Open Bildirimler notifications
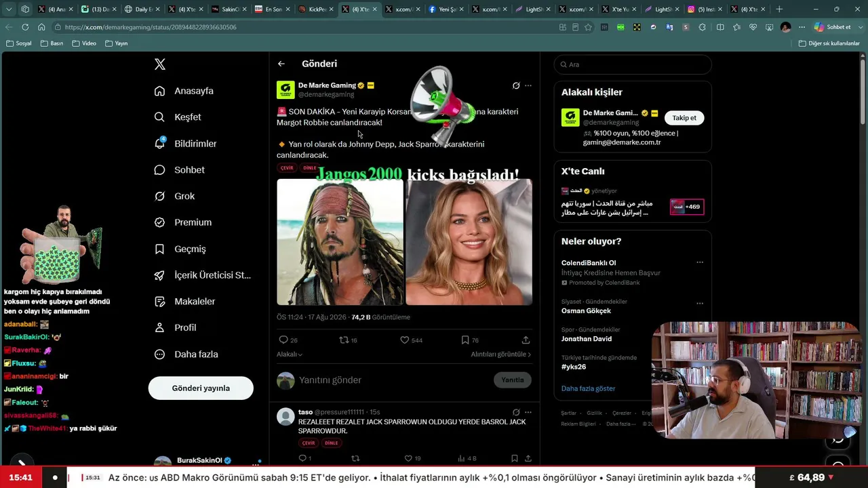 point(186,144)
